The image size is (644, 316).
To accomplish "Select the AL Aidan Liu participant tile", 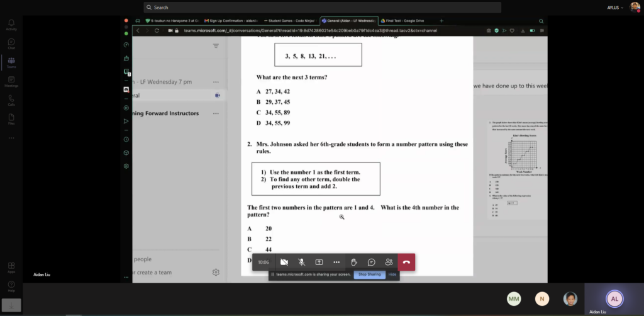I will (x=614, y=299).
